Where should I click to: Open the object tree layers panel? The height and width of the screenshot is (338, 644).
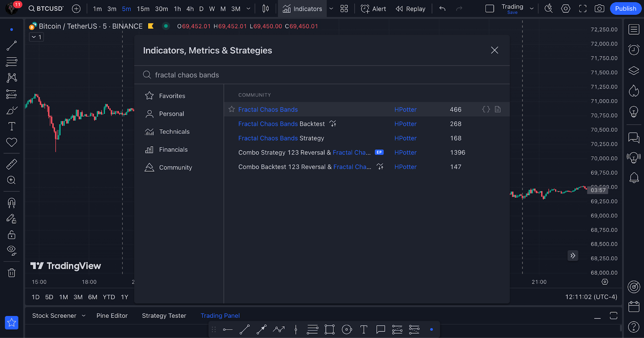click(634, 71)
